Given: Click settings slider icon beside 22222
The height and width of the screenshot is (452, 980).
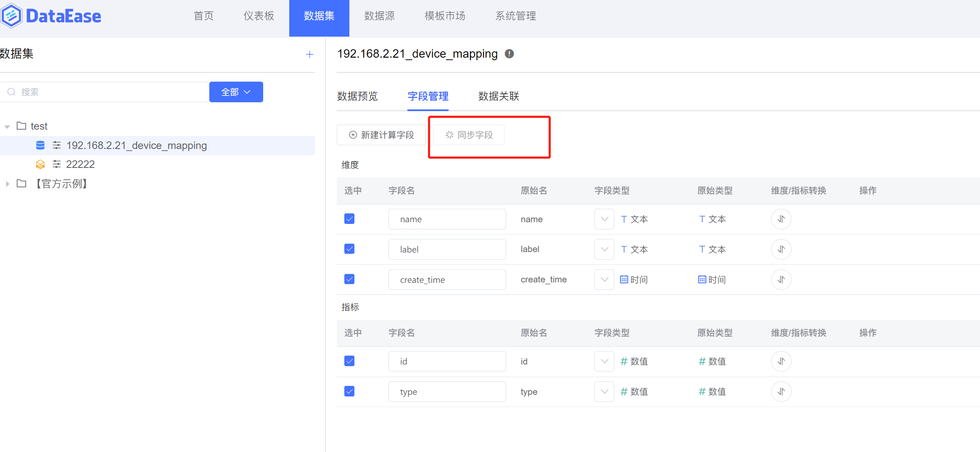Looking at the screenshot, I should coord(57,164).
